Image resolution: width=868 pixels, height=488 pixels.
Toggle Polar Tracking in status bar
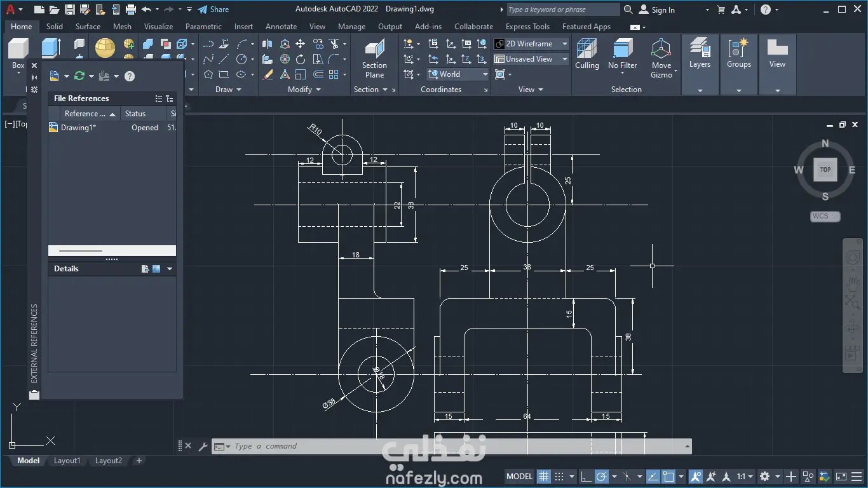[x=601, y=476]
